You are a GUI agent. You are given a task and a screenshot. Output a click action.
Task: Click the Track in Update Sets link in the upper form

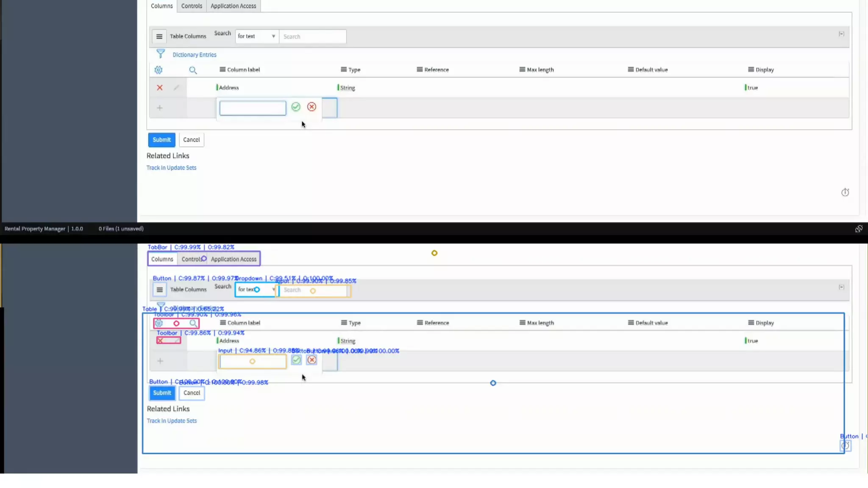click(x=171, y=168)
